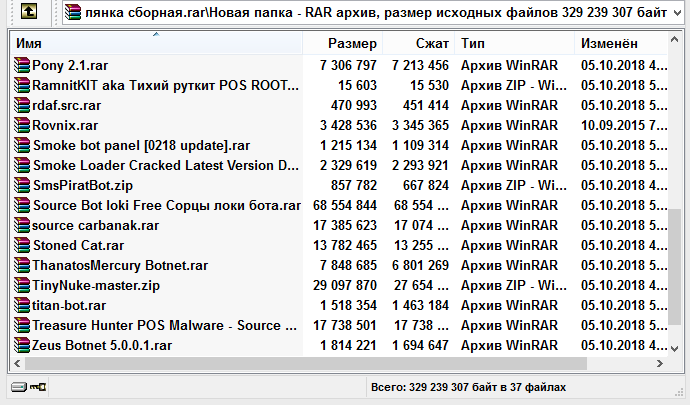Click the status bar total Всего: 329 239 307 байт
The width and height of the screenshot is (690, 405).
click(468, 387)
